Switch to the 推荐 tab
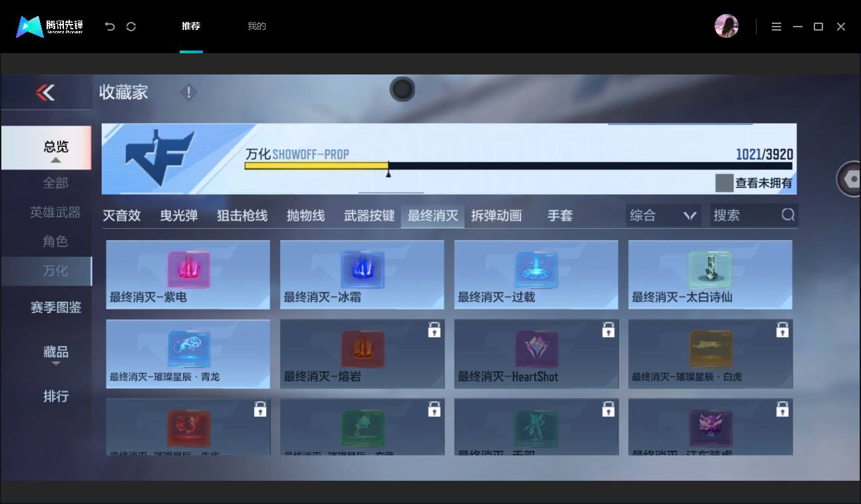 191,27
